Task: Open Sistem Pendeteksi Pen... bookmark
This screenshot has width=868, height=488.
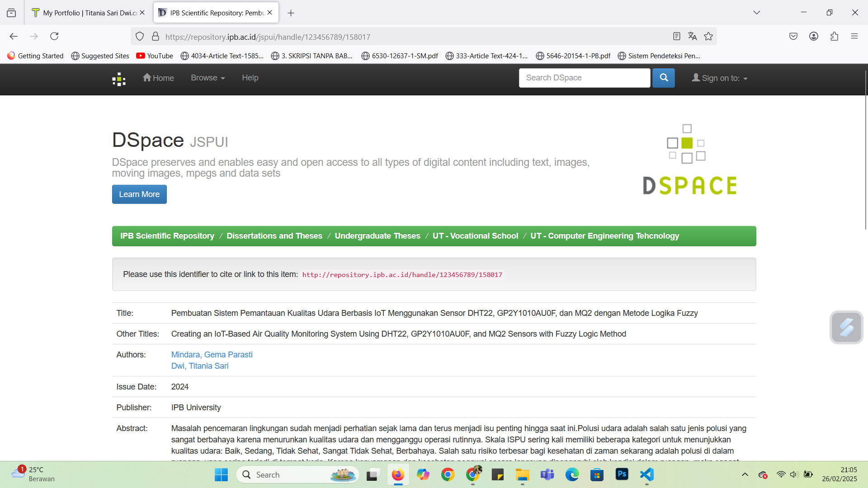Action: click(659, 56)
